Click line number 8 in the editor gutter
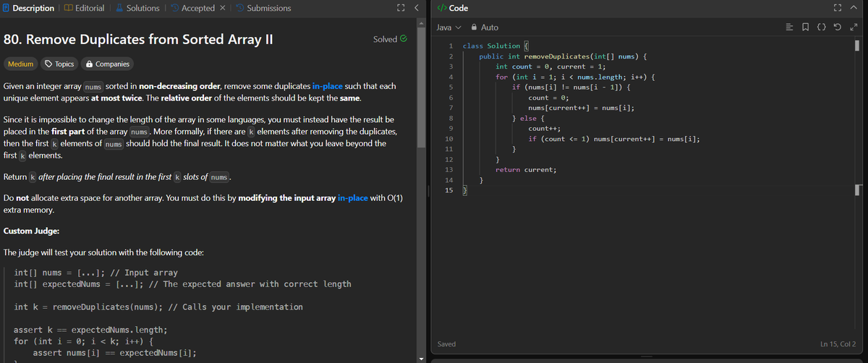Viewport: 868px width, 363px height. pyautogui.click(x=450, y=118)
